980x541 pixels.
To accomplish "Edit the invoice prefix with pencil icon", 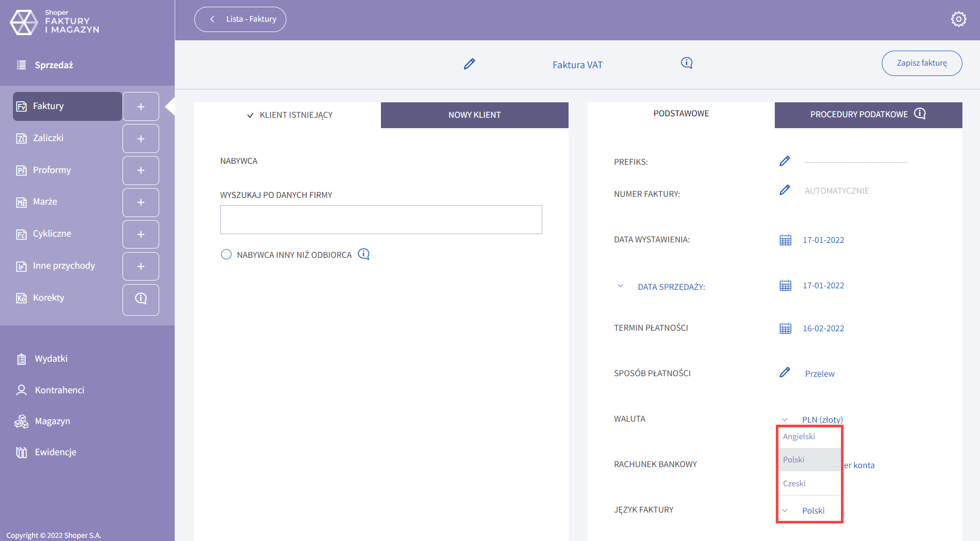I will 785,161.
